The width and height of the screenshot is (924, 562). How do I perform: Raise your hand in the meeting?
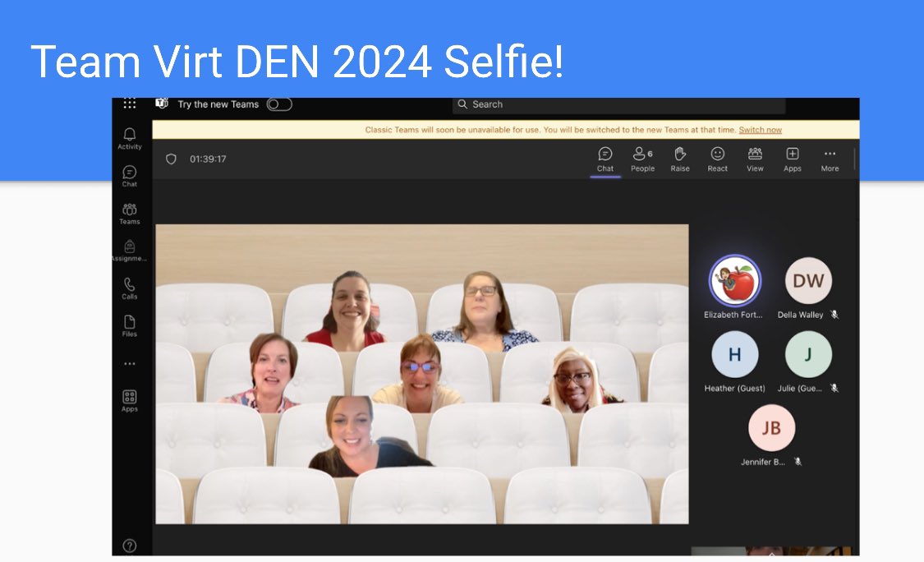(679, 159)
